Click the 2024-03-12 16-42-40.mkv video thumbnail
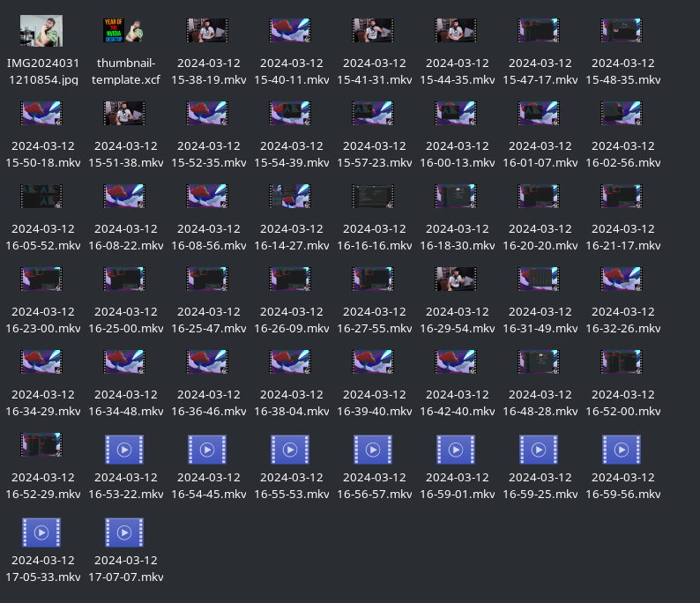Viewport: 700px width, 603px height. [x=456, y=361]
